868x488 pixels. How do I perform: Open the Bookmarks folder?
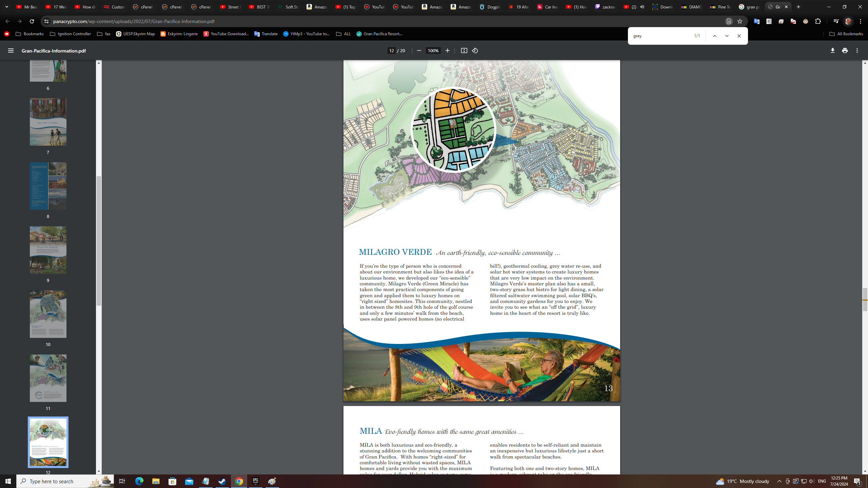pyautogui.click(x=29, y=34)
